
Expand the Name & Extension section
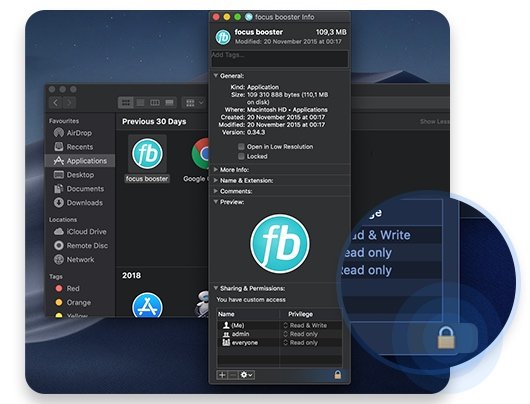216,180
